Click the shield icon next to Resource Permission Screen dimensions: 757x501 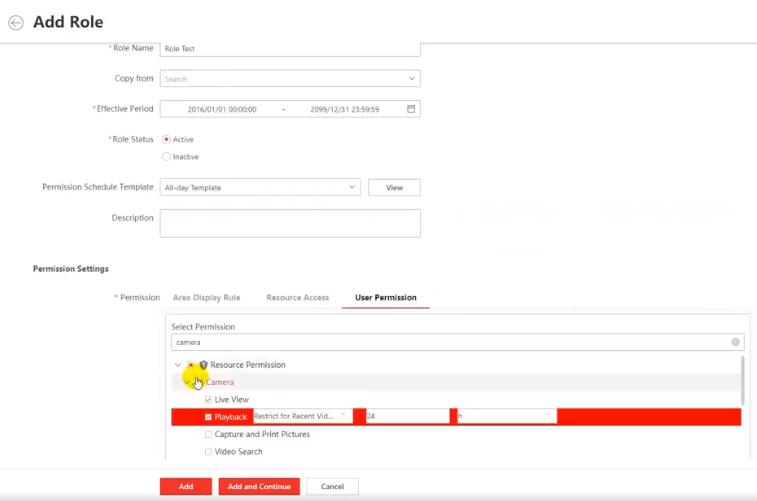tap(203, 364)
